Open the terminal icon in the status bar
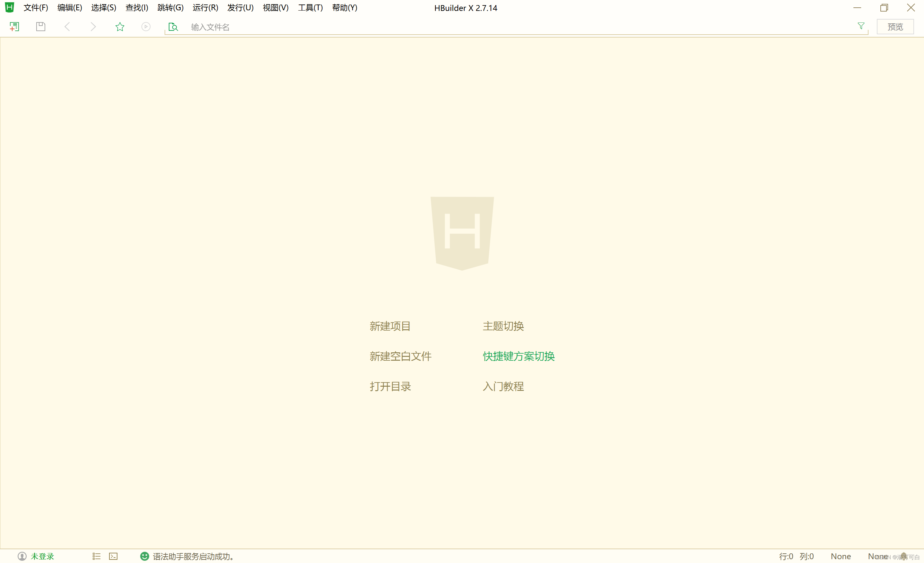The height and width of the screenshot is (563, 924). click(x=113, y=556)
